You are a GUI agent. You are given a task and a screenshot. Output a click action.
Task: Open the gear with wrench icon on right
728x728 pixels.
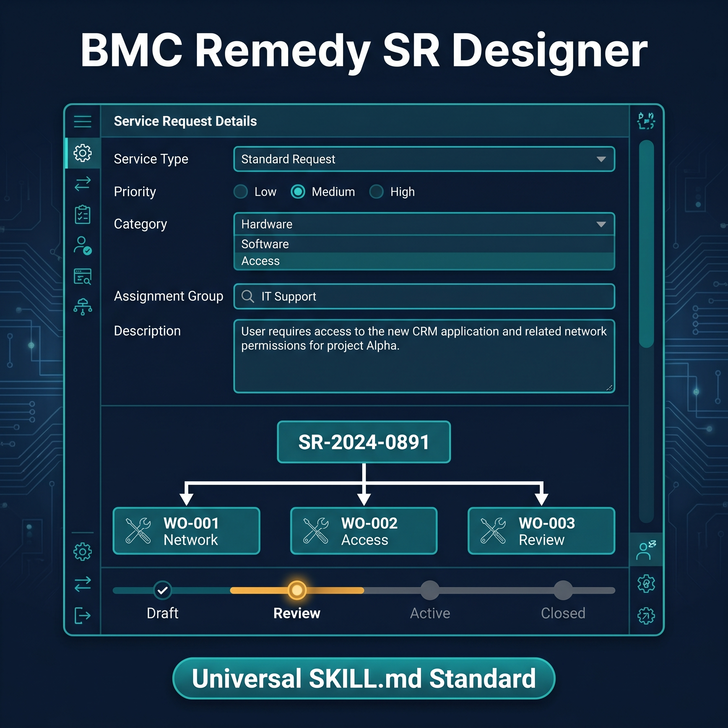coord(646,584)
